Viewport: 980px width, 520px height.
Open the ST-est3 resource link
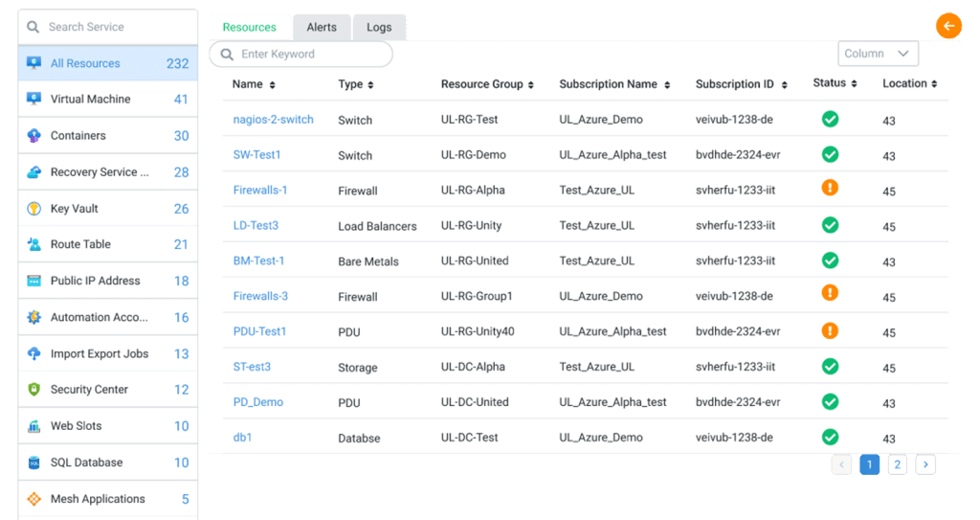[252, 367]
